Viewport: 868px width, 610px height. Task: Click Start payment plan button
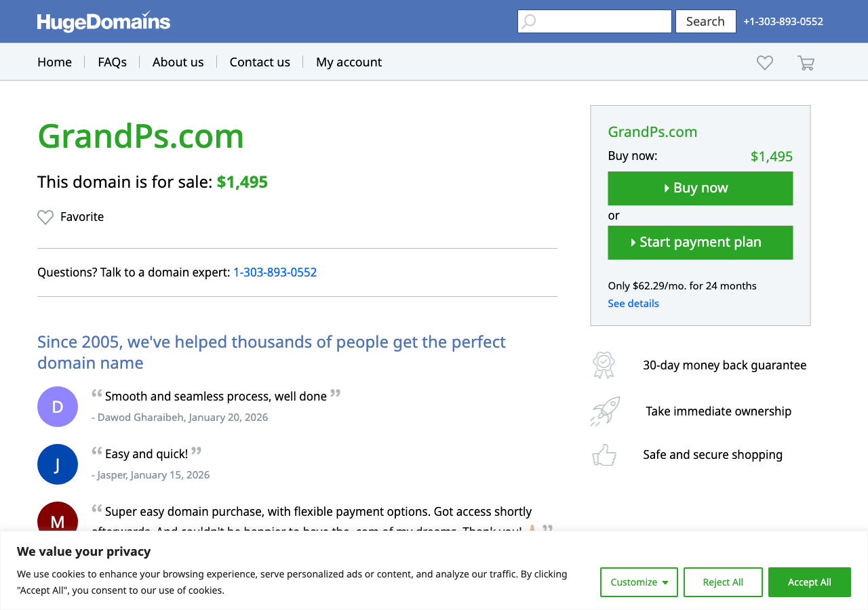700,243
